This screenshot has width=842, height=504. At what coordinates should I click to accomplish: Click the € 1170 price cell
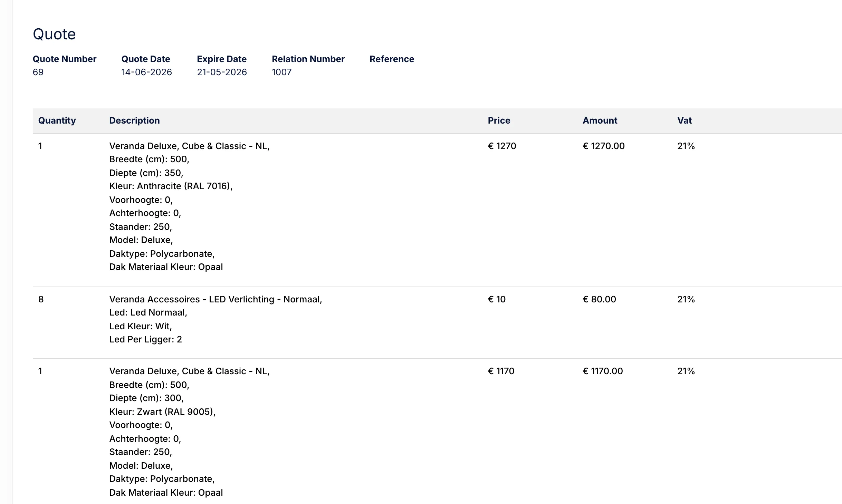(501, 371)
